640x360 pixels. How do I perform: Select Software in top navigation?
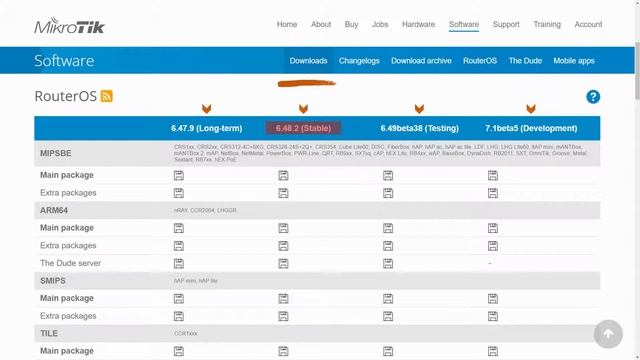(x=464, y=24)
